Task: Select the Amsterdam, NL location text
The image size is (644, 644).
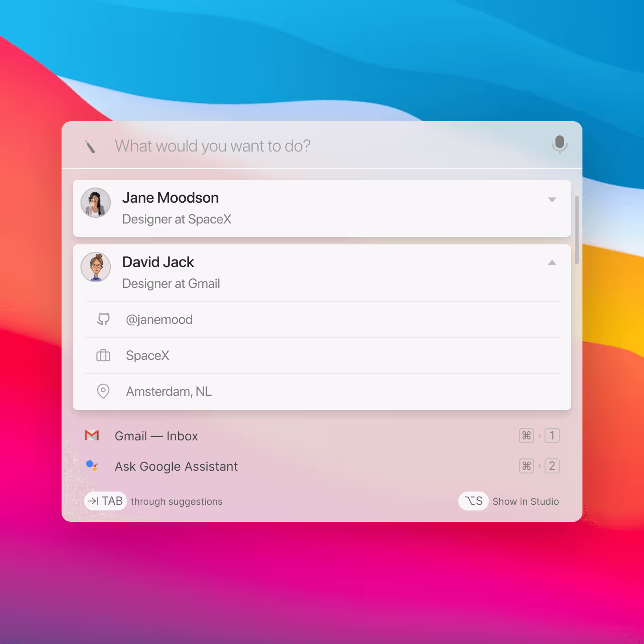Action: pyautogui.click(x=169, y=392)
